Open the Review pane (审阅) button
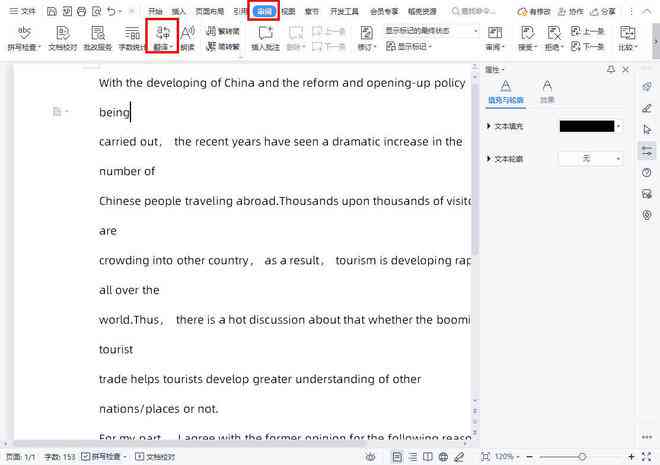The image size is (660, 465). [495, 38]
